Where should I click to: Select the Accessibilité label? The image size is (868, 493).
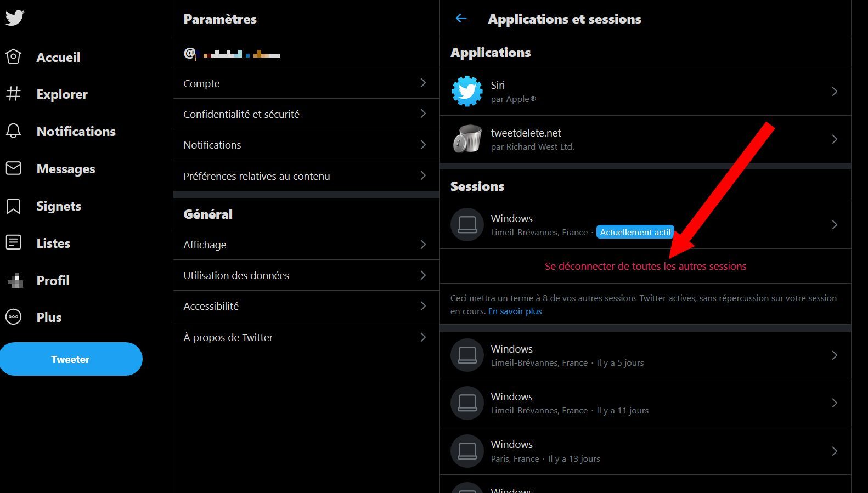(x=211, y=306)
